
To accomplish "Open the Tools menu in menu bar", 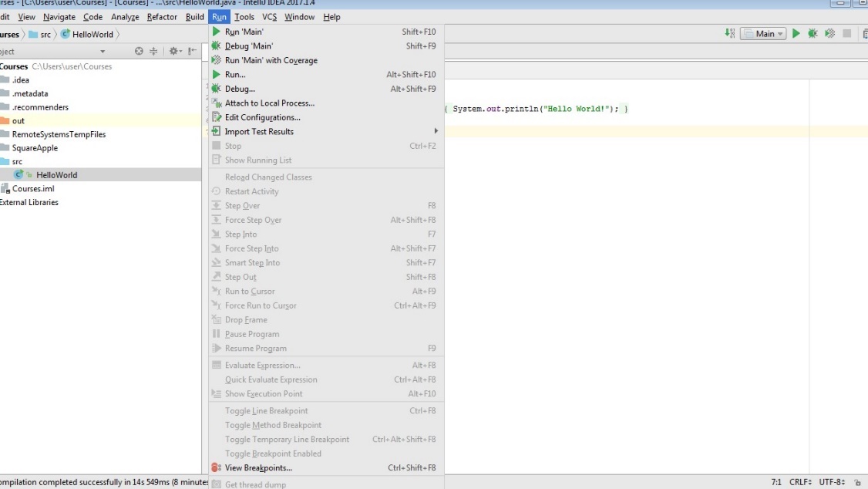I will pos(244,17).
